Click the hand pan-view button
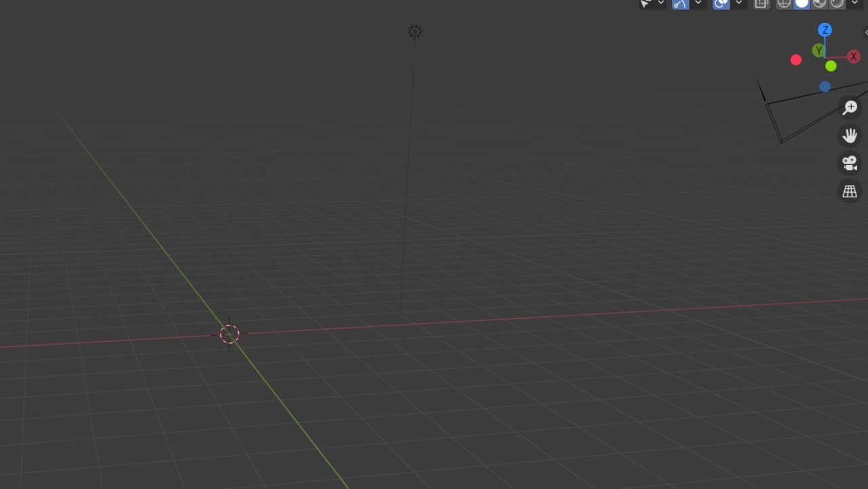The height and width of the screenshot is (489, 868). click(x=850, y=136)
